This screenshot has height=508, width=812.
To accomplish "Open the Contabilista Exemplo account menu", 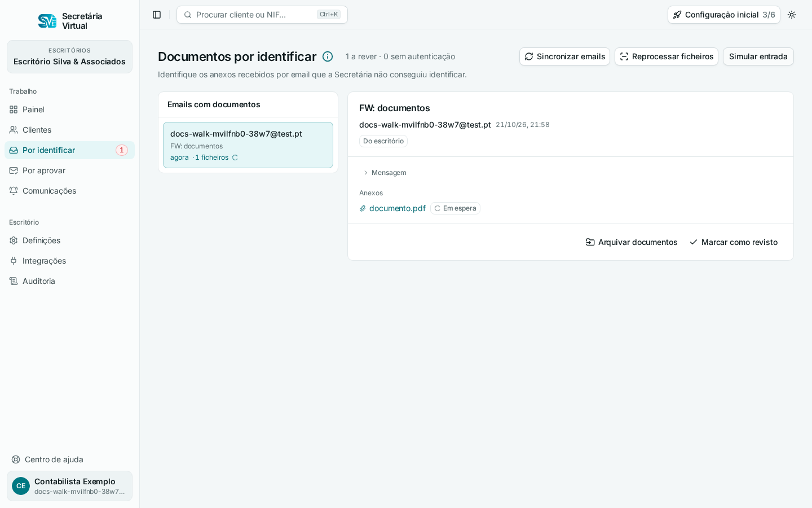I will click(69, 486).
